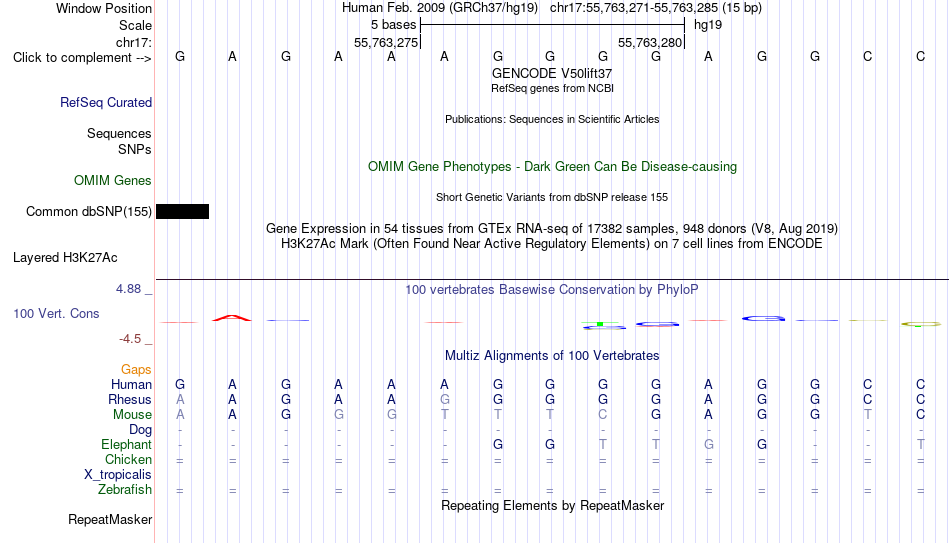The height and width of the screenshot is (543, 950).
Task: Select the Sequences track label
Action: pyautogui.click(x=119, y=133)
